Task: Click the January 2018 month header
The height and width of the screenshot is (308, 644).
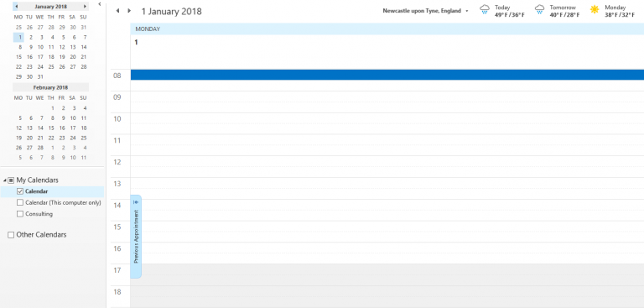Action: 50,7
